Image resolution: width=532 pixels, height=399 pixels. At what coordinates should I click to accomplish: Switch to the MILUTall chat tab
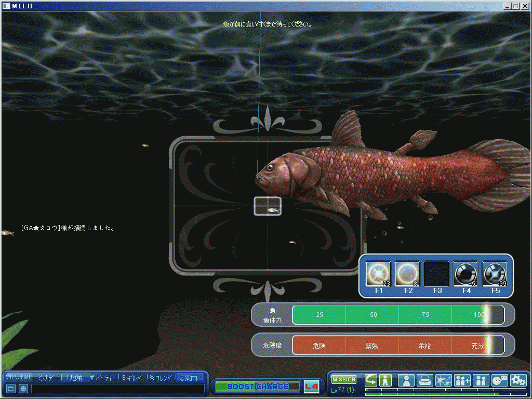(18, 378)
